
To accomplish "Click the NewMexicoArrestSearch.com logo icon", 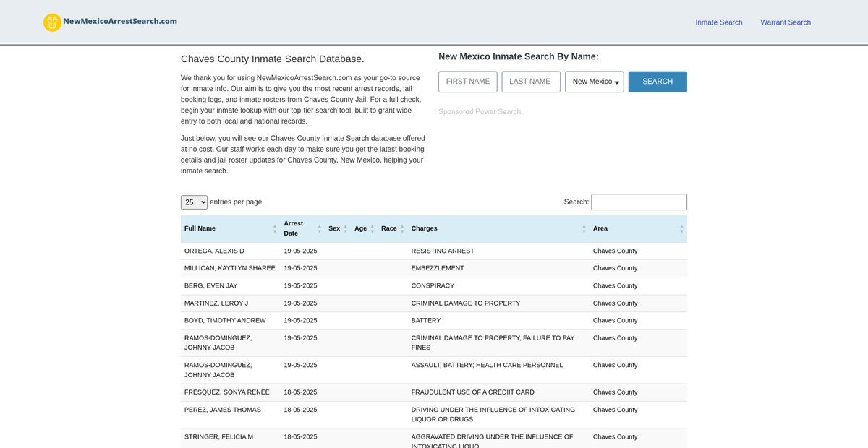I will [52, 22].
